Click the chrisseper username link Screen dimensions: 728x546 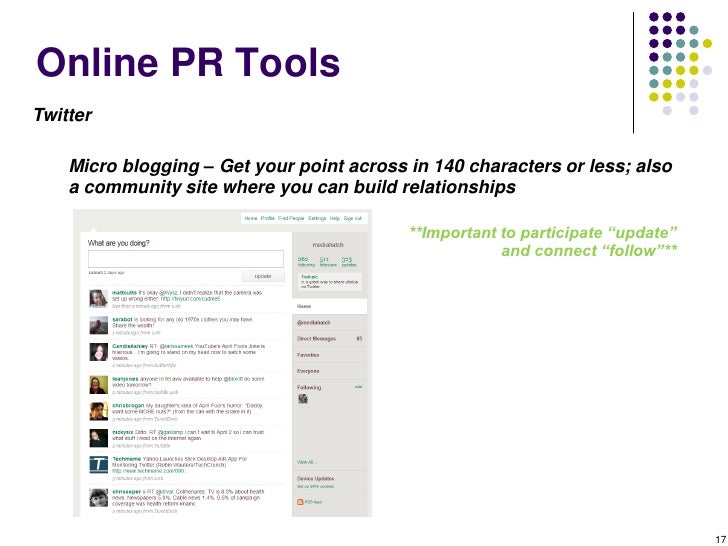[127, 492]
